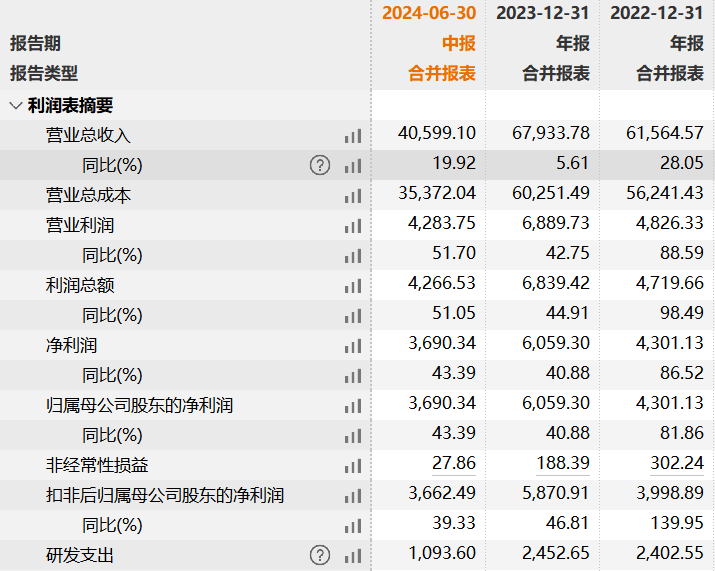This screenshot has width=715, height=571.
Task: Collapse the 利润表摘要 section
Action: coord(15,105)
